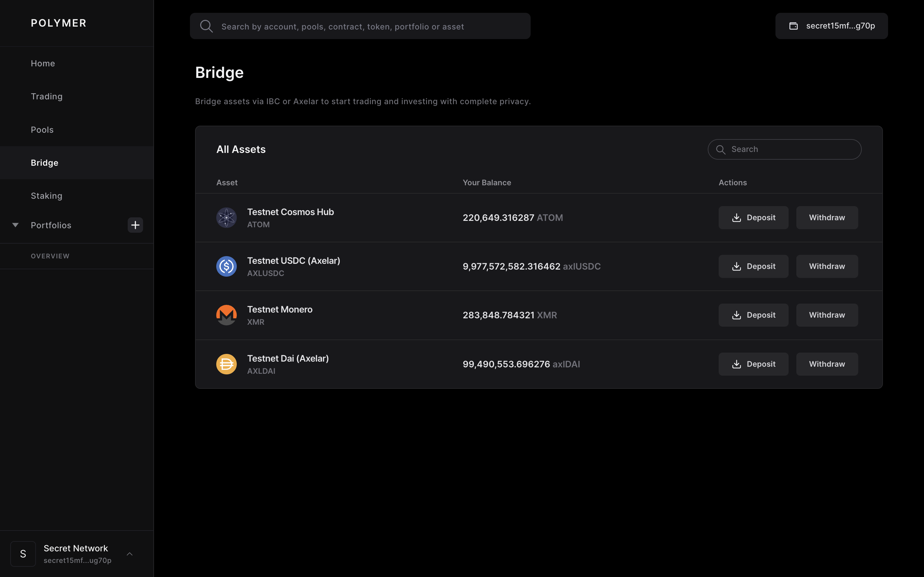
Task: Withdraw Testnet USDC (Axelar)
Action: [x=827, y=266]
